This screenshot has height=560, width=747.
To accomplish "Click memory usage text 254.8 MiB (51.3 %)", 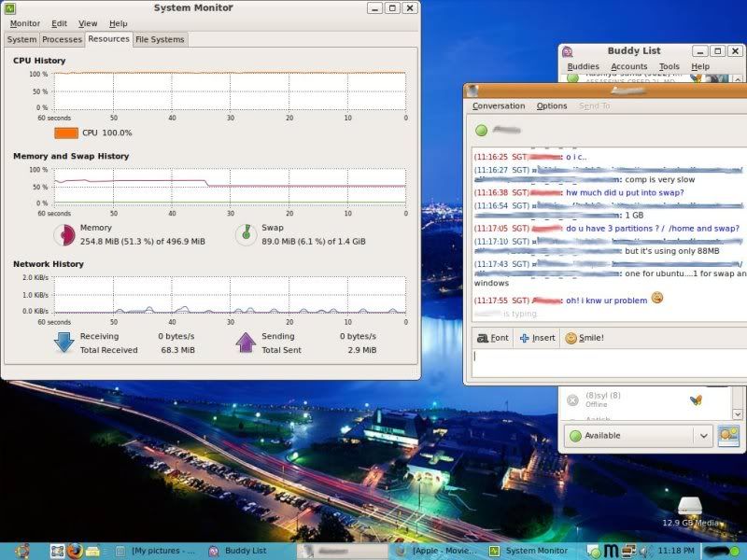I will click(x=143, y=242).
